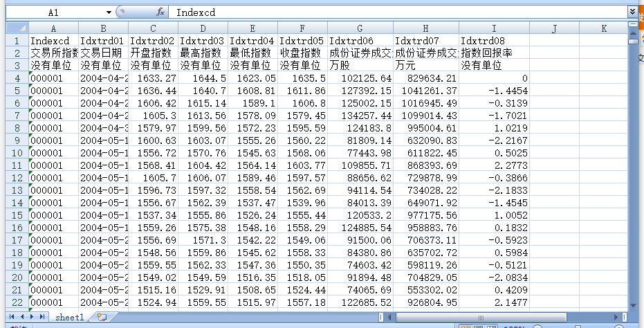Insert a new worksheet via tab icon

tap(102, 317)
